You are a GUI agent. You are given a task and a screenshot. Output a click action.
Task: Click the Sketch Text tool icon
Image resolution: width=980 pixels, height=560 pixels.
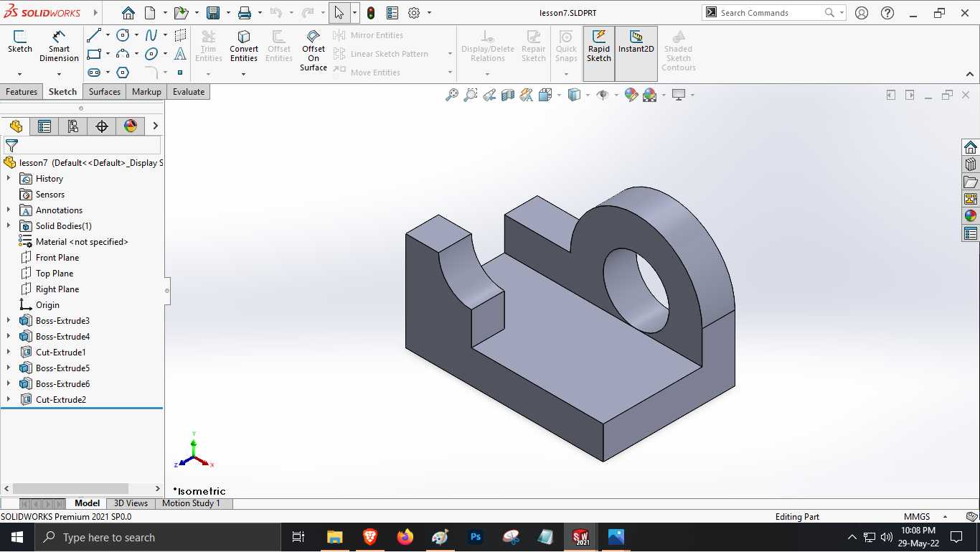point(180,54)
